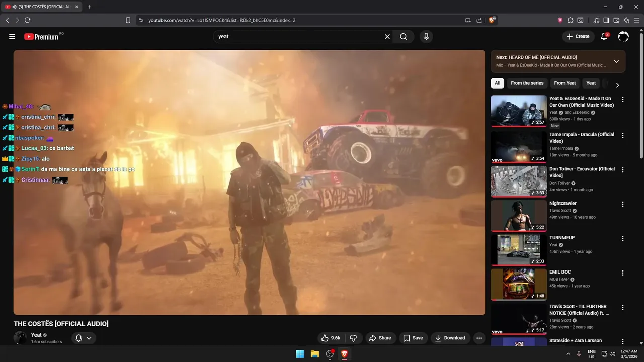Click the address bar URL

[222, 20]
